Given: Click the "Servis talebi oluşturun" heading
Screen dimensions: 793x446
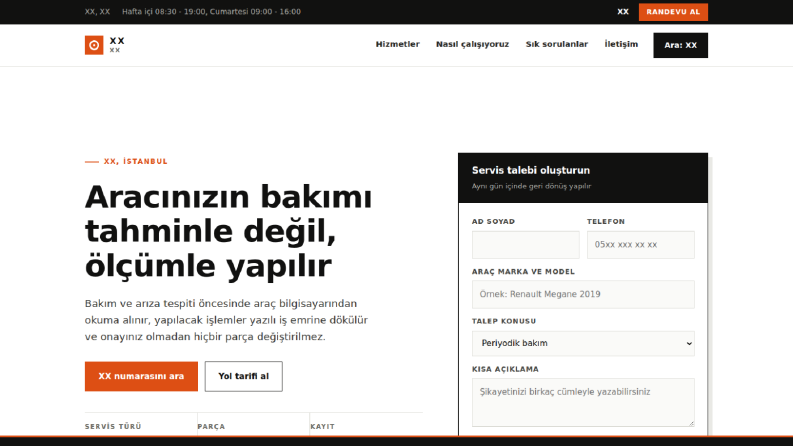Looking at the screenshot, I should 531,170.
